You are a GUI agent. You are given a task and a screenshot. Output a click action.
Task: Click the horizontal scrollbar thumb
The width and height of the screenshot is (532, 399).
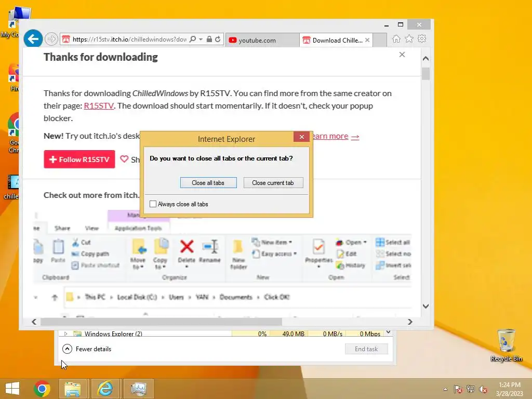[161, 322]
